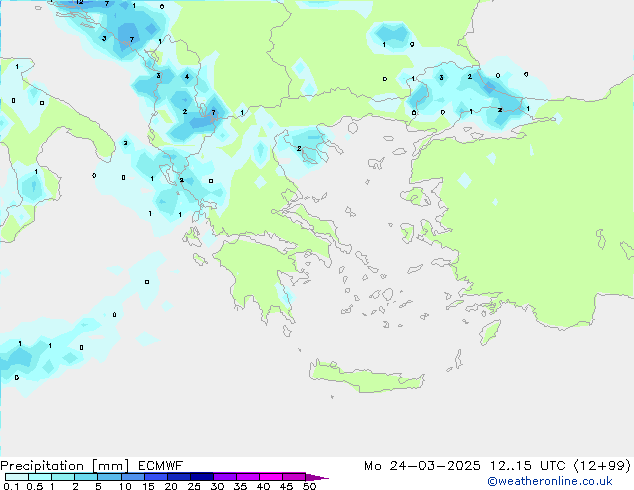The width and height of the screenshot is (634, 490).
Task: Click the 40–45 mm magenta legend swatch
Action: pos(271,477)
